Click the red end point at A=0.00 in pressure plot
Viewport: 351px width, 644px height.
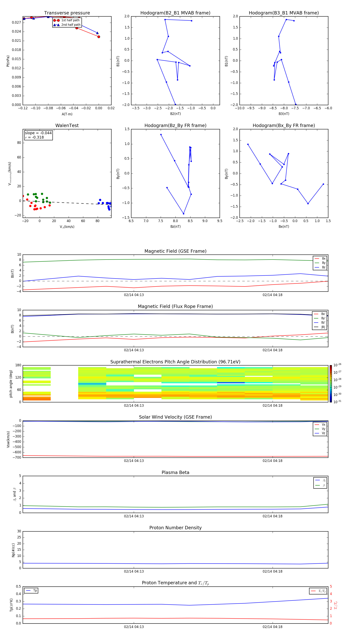click(99, 37)
